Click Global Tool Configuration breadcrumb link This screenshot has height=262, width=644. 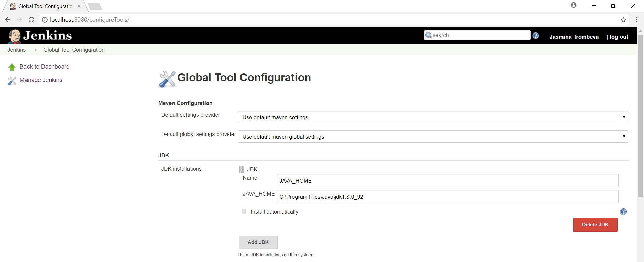[x=74, y=50]
